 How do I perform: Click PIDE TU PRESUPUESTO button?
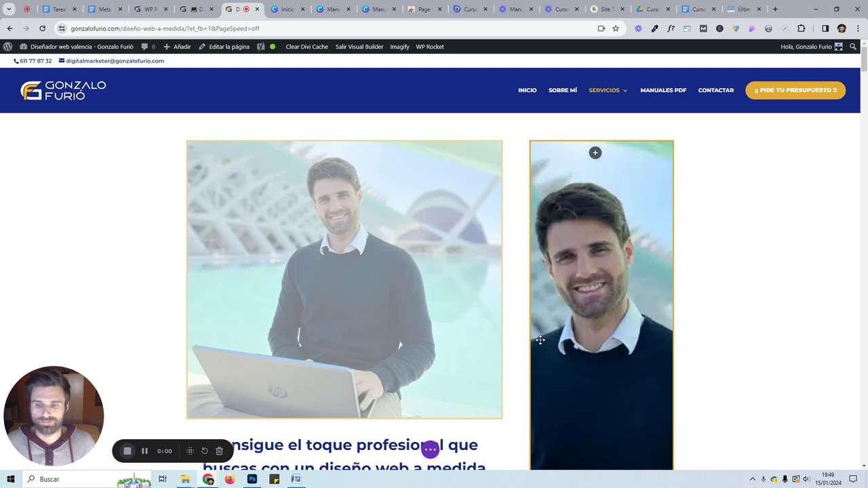(x=795, y=90)
